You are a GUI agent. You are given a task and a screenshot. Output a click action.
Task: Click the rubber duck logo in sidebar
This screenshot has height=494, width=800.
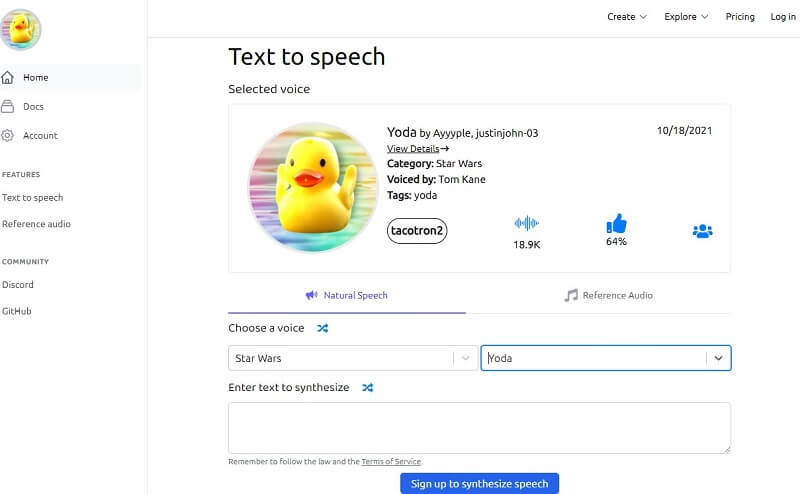(x=21, y=29)
